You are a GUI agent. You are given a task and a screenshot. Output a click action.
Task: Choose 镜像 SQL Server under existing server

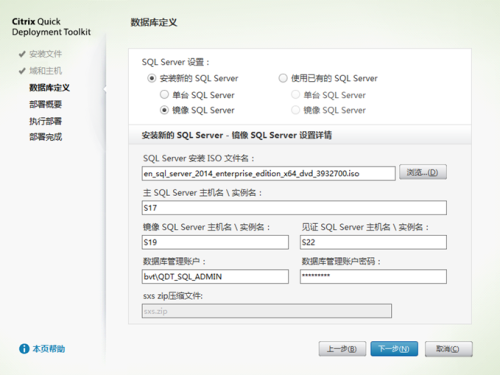point(296,110)
